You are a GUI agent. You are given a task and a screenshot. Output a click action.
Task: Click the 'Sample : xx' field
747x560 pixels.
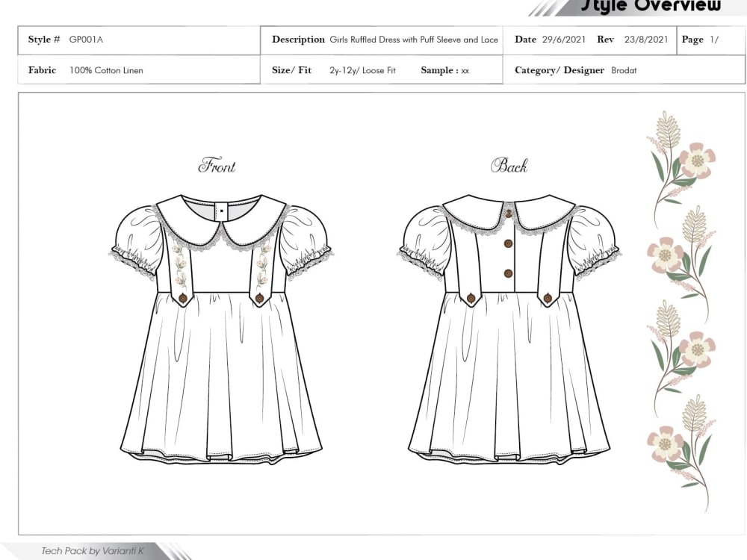[445, 70]
